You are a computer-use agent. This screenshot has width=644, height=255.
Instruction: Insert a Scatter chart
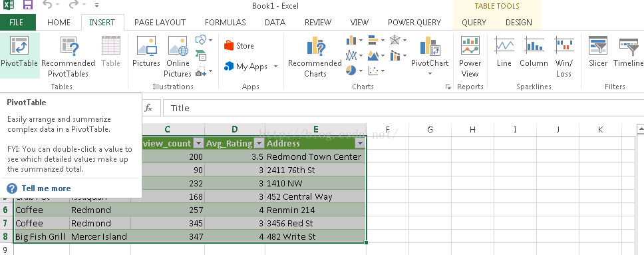[x=373, y=71]
